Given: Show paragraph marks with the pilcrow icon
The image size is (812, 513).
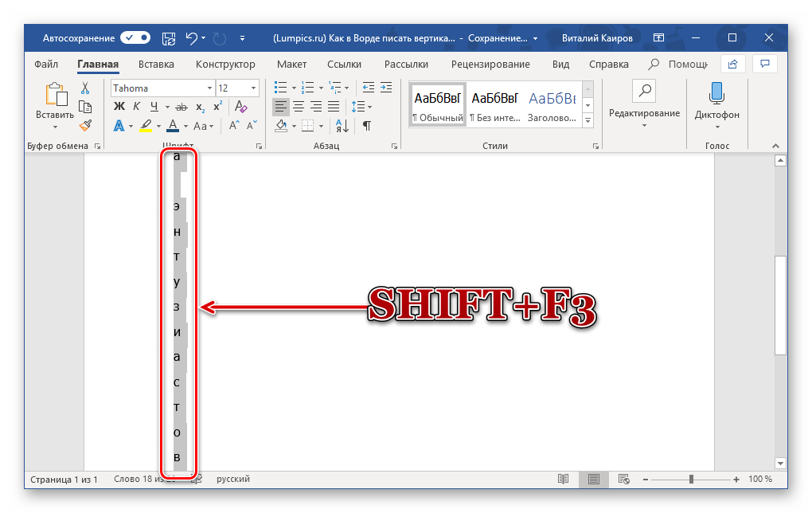Looking at the screenshot, I should (366, 125).
